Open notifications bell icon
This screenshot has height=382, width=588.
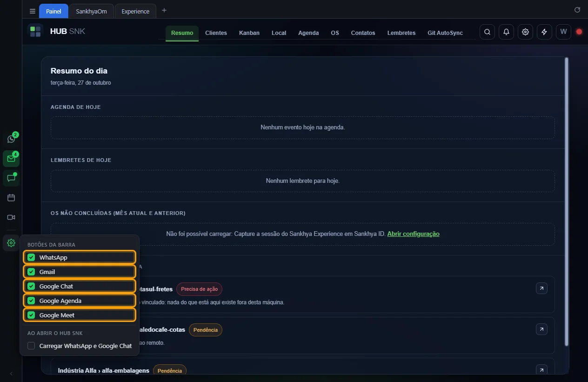(506, 32)
